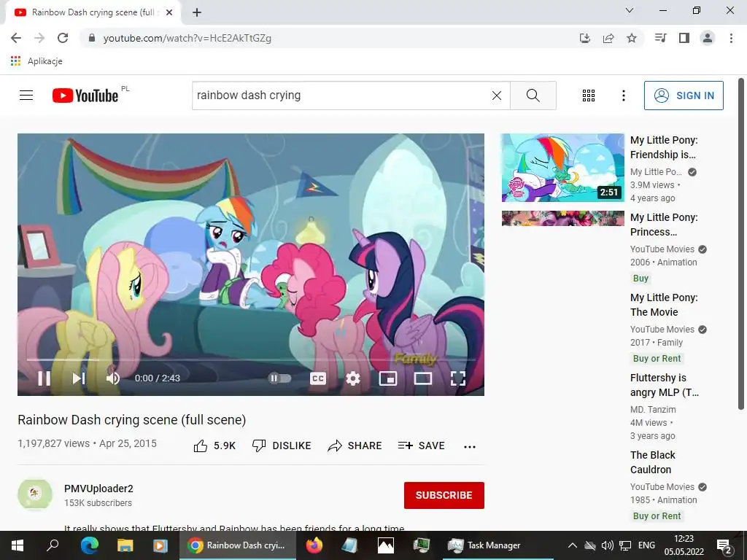The image size is (747, 560).
Task: Reload the YouTube page
Action: click(63, 38)
